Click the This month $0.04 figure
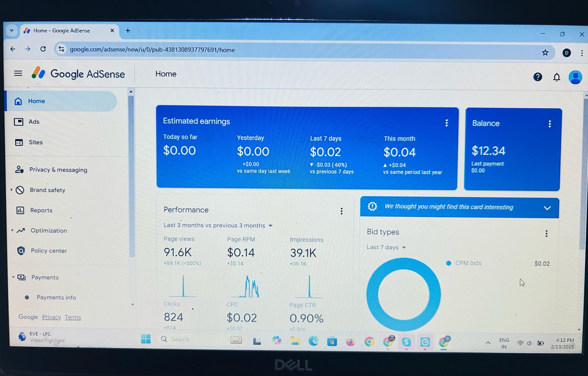This screenshot has width=588, height=376. click(399, 152)
